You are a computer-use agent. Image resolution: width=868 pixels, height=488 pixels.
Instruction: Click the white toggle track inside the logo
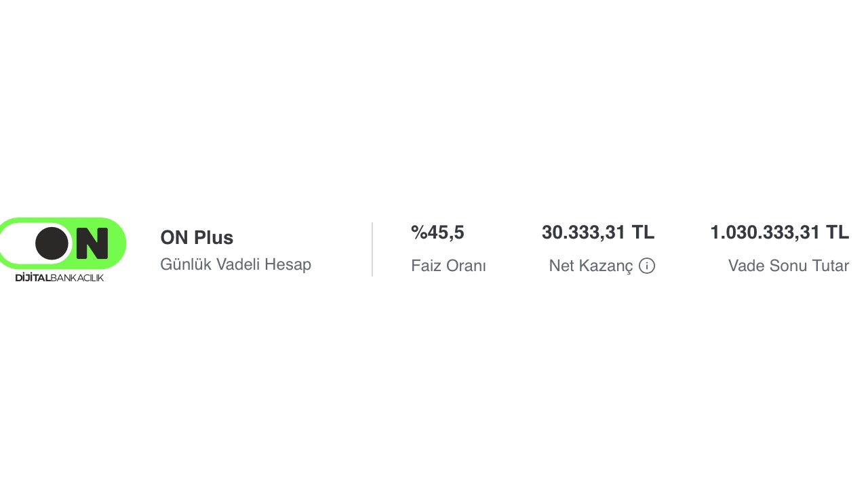click(35, 243)
